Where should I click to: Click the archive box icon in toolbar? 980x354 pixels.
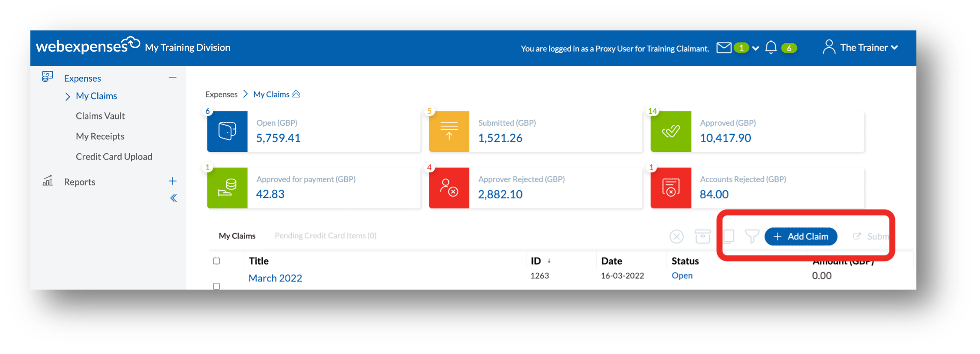[703, 236]
